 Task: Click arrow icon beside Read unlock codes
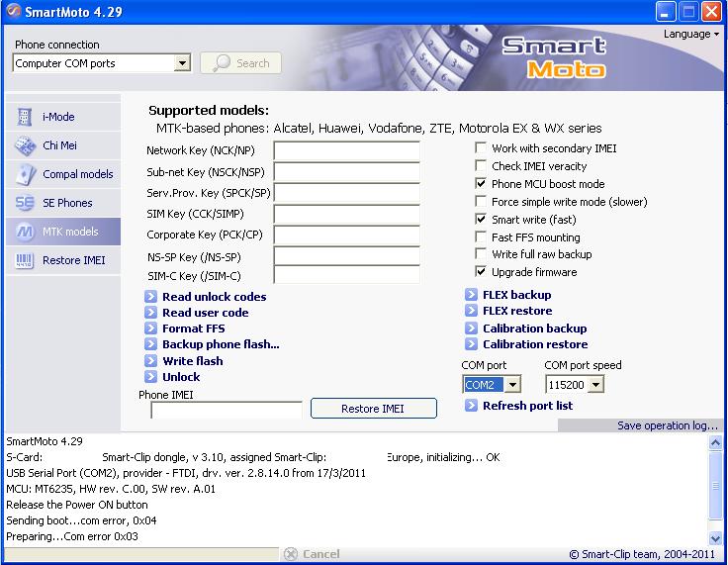point(150,297)
